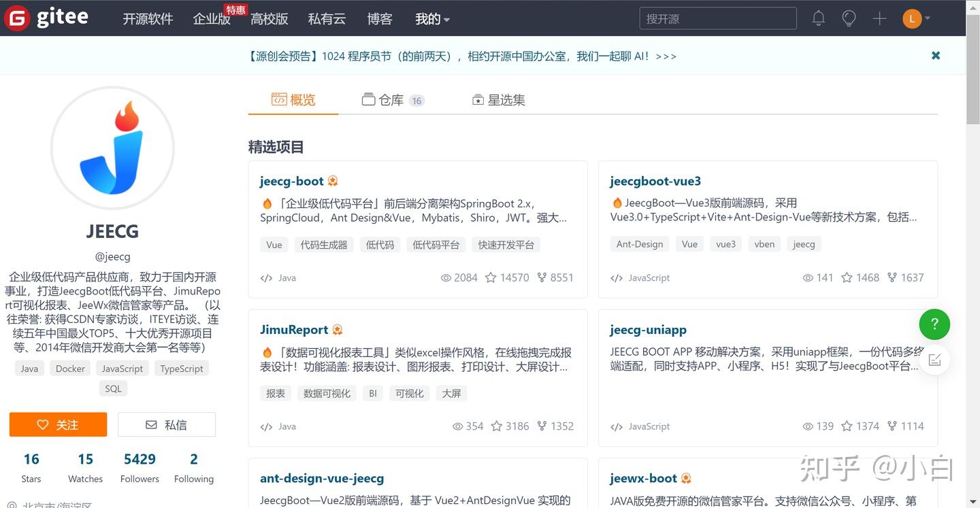Click the Gitee logo icon
This screenshot has height=508, width=980.
[16, 18]
